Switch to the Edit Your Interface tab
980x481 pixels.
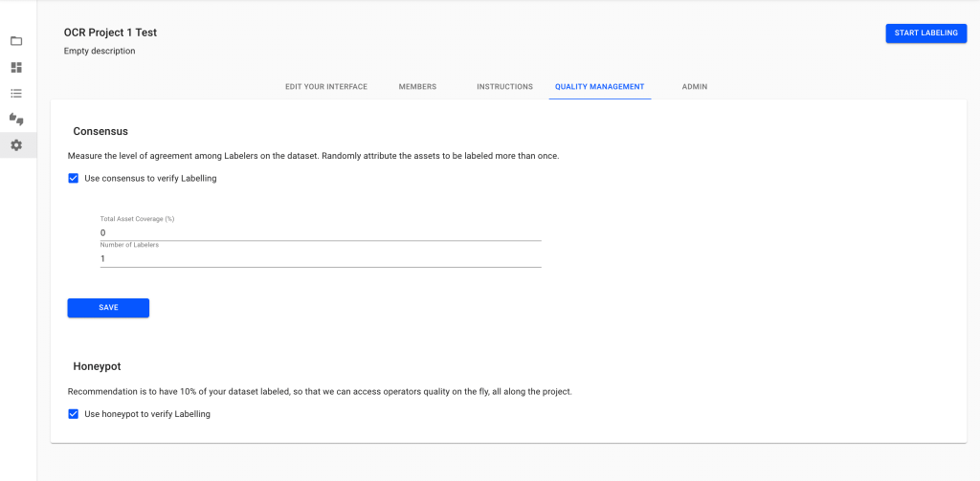(x=326, y=87)
